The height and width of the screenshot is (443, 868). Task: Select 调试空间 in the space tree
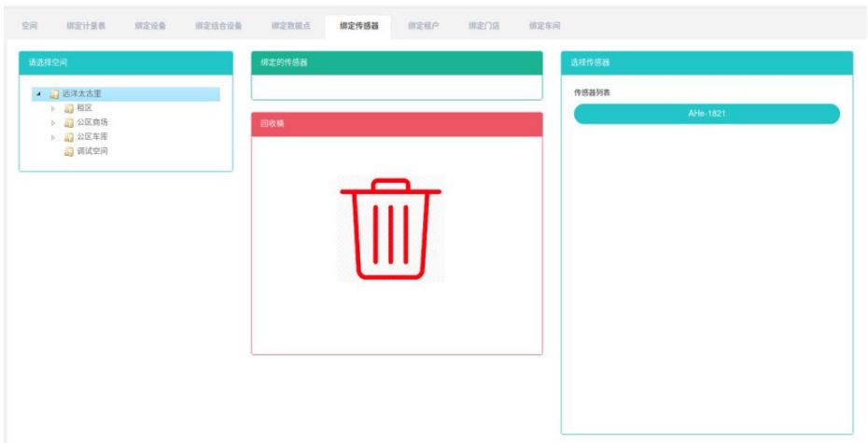click(91, 151)
